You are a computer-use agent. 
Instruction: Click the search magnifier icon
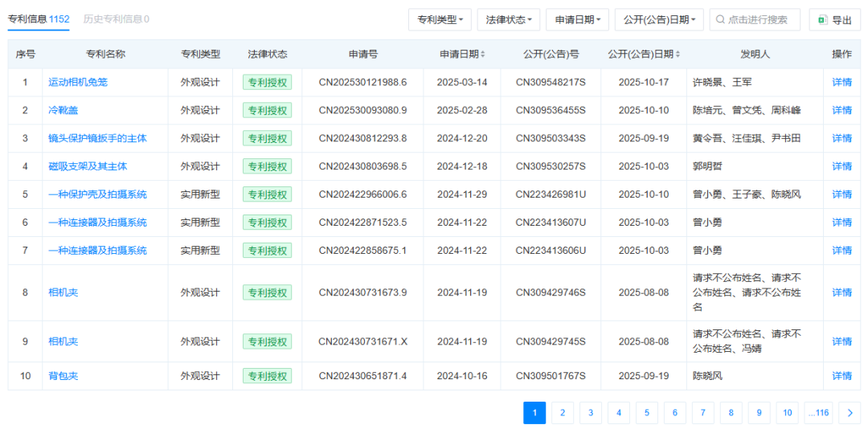[720, 20]
